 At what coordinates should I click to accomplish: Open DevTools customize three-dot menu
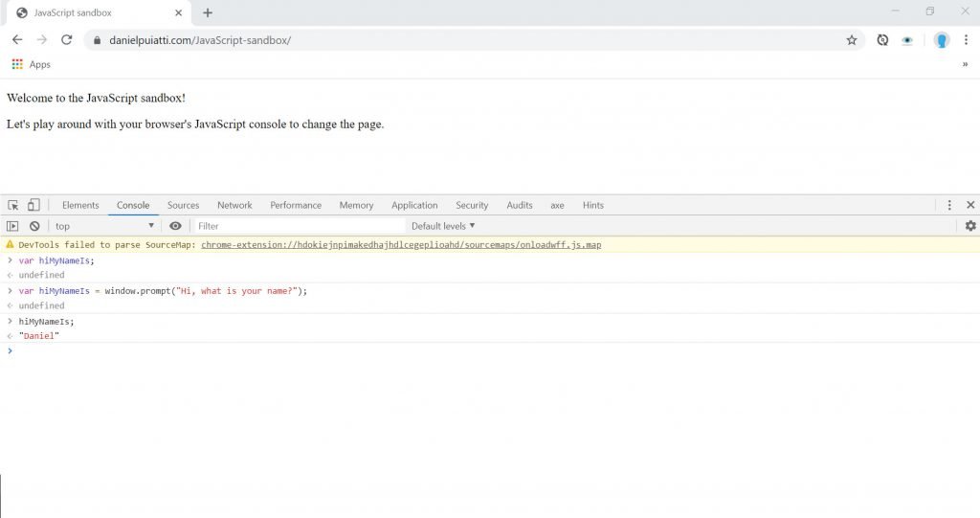[x=949, y=205]
